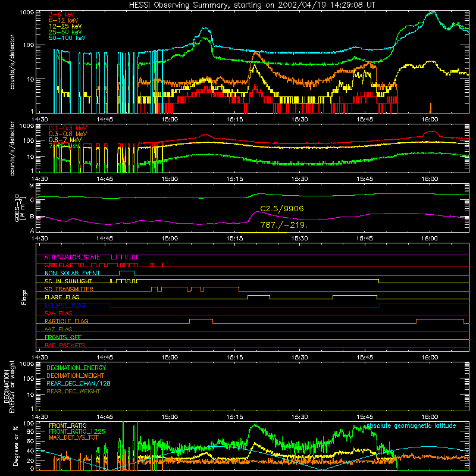This screenshot has height=476, width=476.
Task: Click the DECIMATION_ENERGY legend label
Action: pyautogui.click(x=76, y=368)
